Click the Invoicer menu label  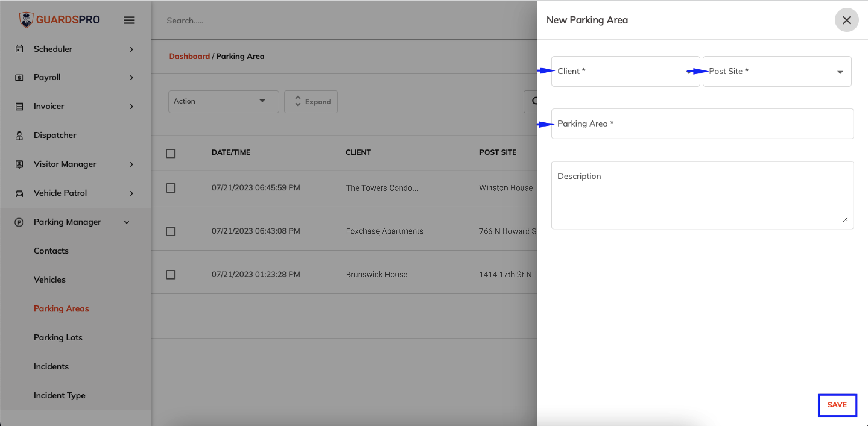coord(49,106)
